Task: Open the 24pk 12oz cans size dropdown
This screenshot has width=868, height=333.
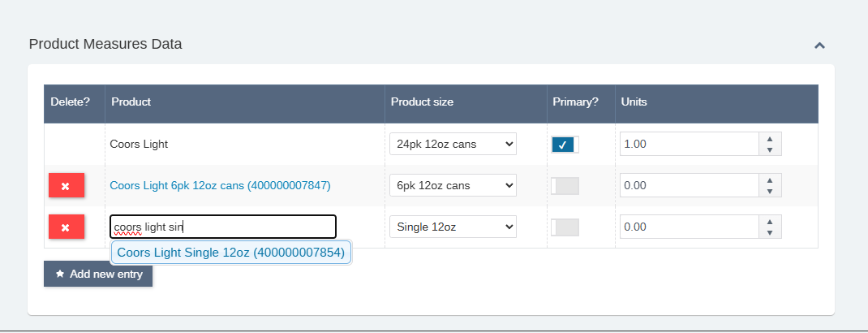Action: point(453,144)
